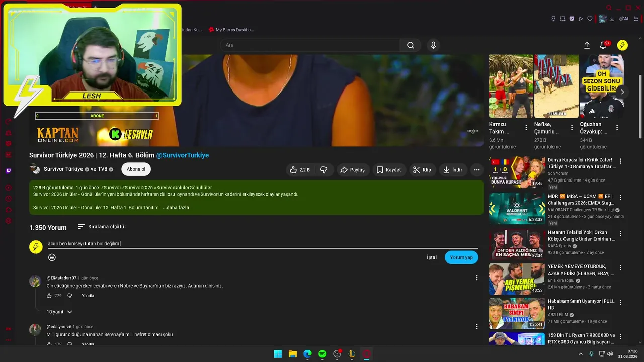Post the comment with Yorum yap
The image size is (644, 362).
pyautogui.click(x=461, y=257)
